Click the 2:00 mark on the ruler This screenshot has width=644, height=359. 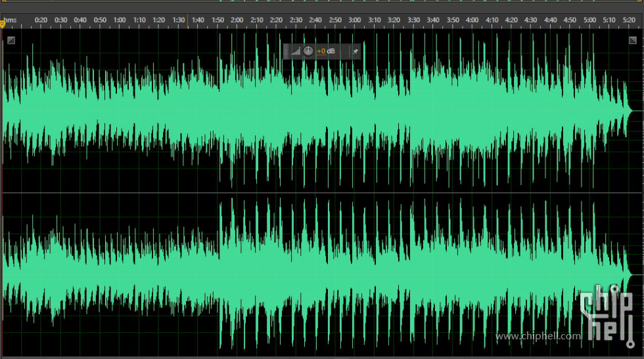tap(237, 20)
